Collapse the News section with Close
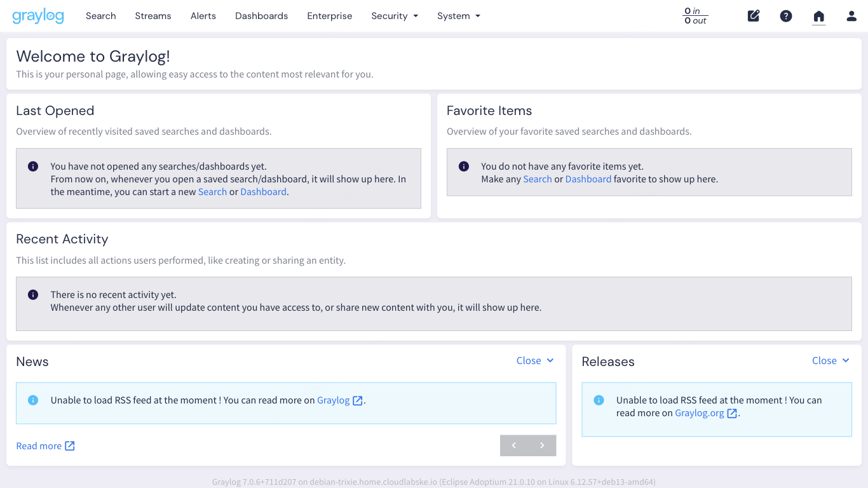This screenshot has height=488, width=868. [x=535, y=361]
